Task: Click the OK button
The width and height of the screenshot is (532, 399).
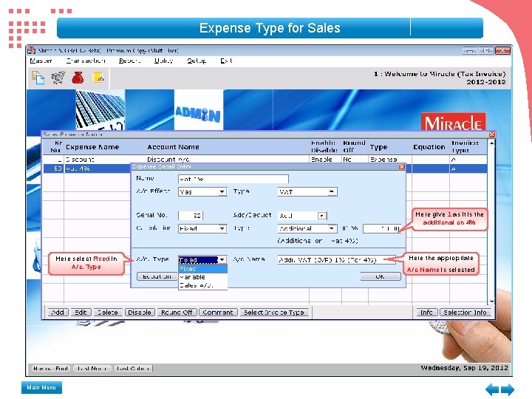Action: pyautogui.click(x=381, y=276)
